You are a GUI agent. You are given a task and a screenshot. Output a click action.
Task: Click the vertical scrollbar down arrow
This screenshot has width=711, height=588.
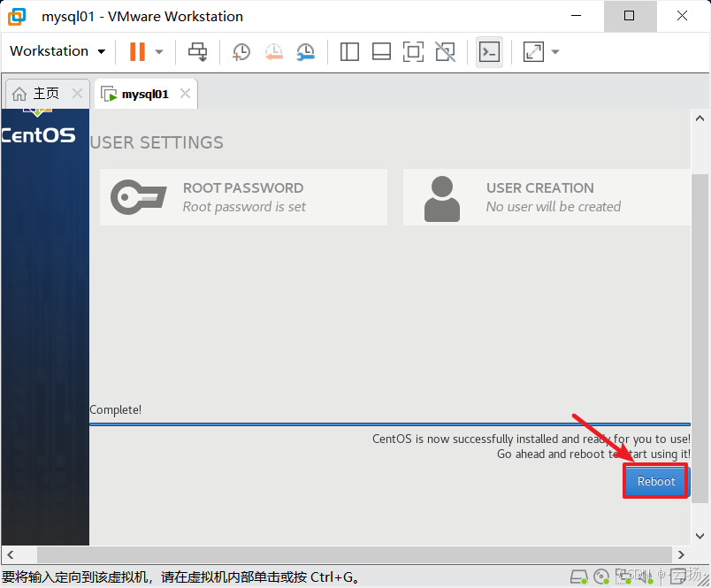[700, 536]
